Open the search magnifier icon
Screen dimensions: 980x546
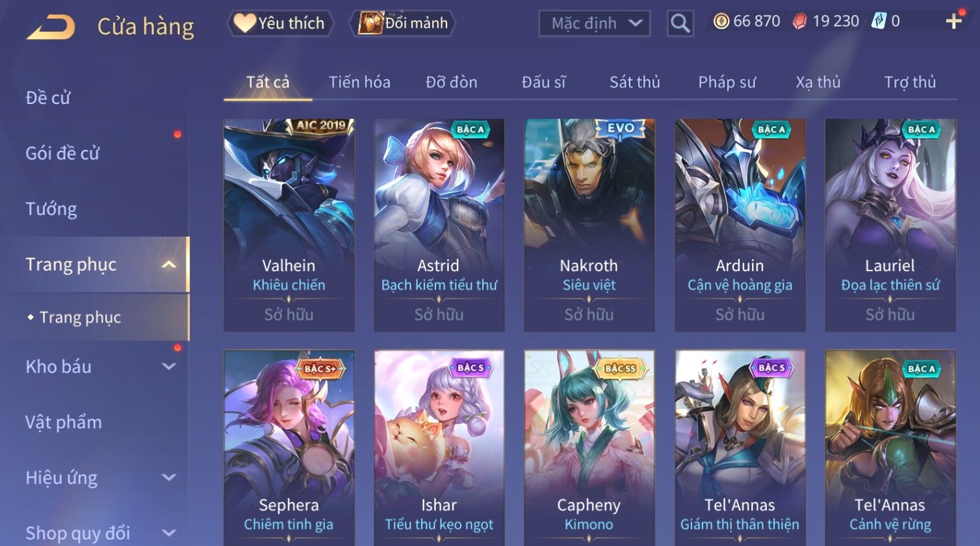click(680, 23)
